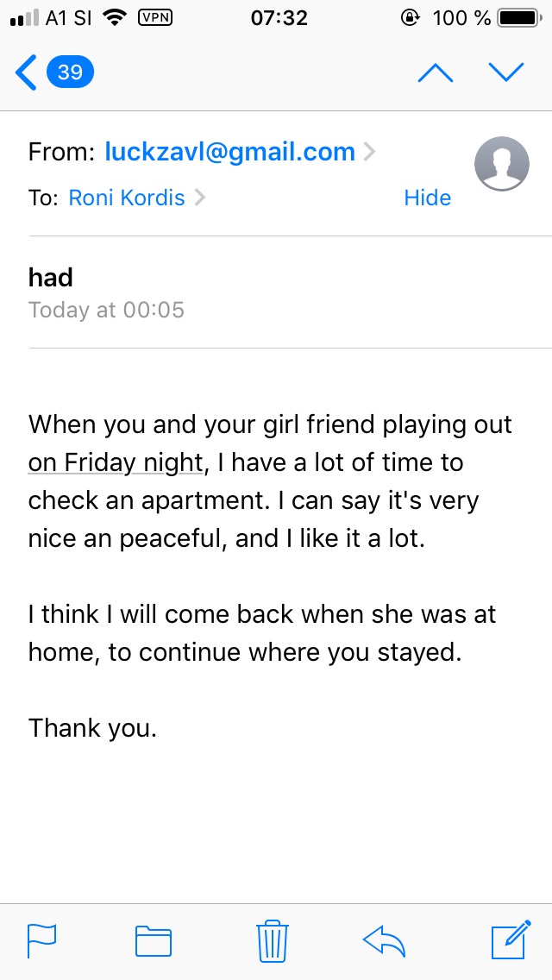Tap underlined "on Friday night" date link
Image resolution: width=552 pixels, height=980 pixels.
(x=115, y=463)
